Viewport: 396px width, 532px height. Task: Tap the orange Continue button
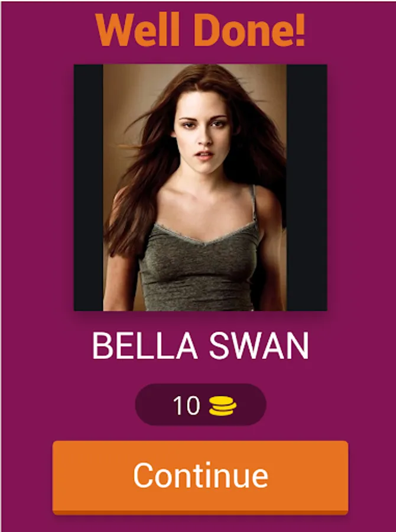coord(200,478)
